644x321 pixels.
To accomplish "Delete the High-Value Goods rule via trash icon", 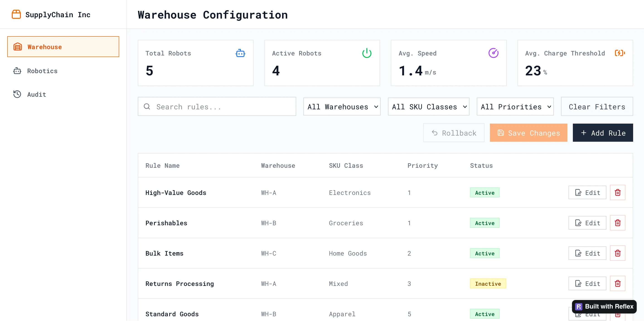I will click(x=617, y=193).
